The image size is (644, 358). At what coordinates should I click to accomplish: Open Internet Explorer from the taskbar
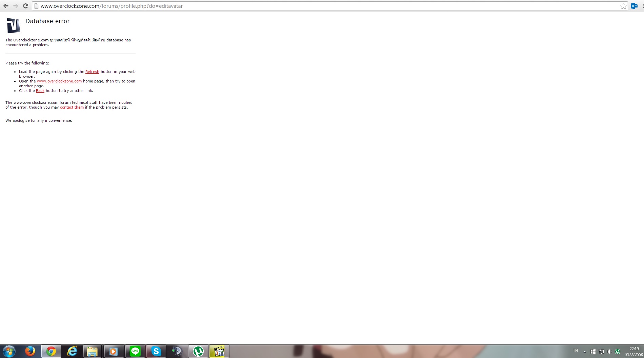tap(72, 351)
